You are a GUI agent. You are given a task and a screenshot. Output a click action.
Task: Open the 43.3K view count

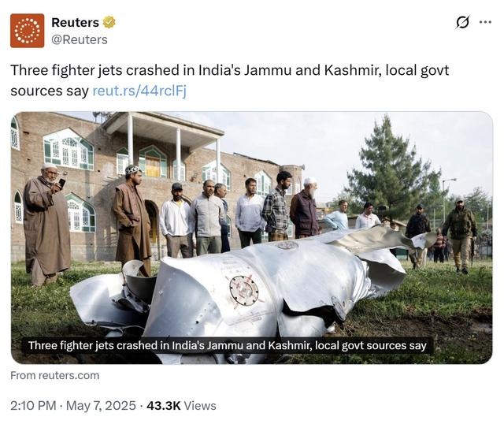pos(164,406)
